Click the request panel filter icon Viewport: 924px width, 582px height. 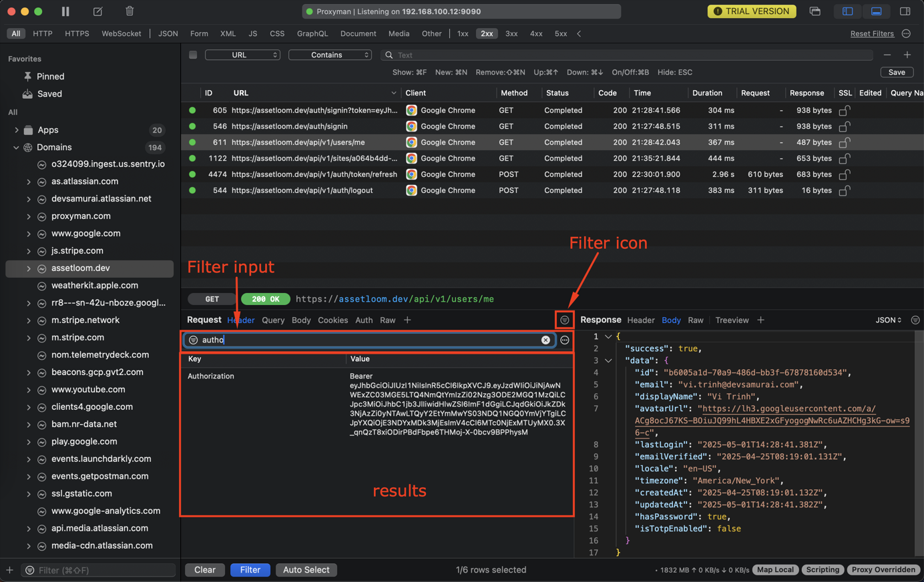pos(565,320)
